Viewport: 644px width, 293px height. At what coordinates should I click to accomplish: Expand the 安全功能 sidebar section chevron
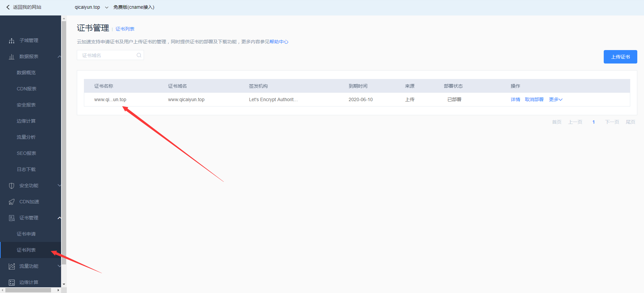[x=59, y=185]
